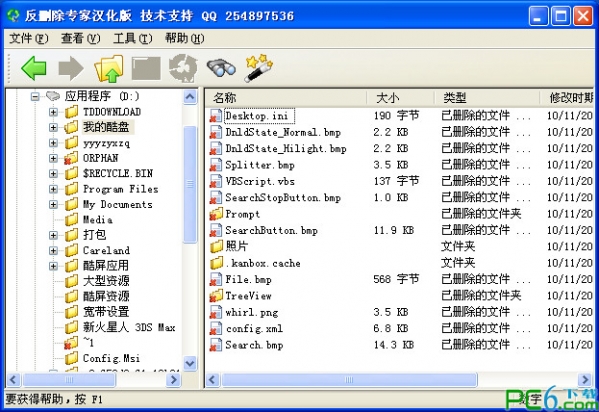Click the tree panel horizontal scroll right arrow
599x412 pixels.
coord(173,380)
